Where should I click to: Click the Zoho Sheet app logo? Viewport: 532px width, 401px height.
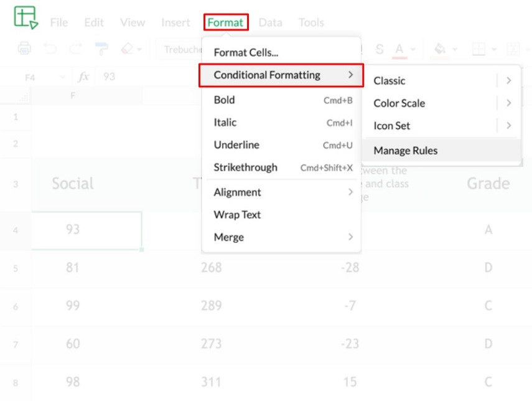(x=26, y=17)
